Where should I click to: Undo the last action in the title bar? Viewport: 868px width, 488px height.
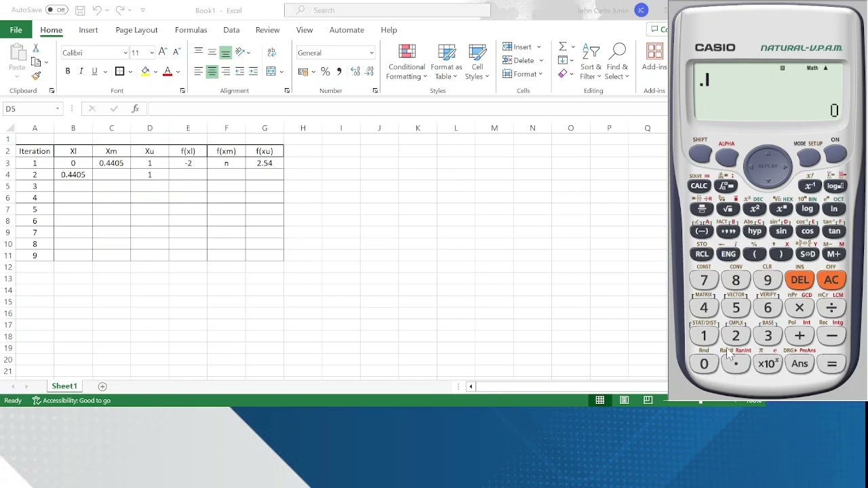pos(97,10)
